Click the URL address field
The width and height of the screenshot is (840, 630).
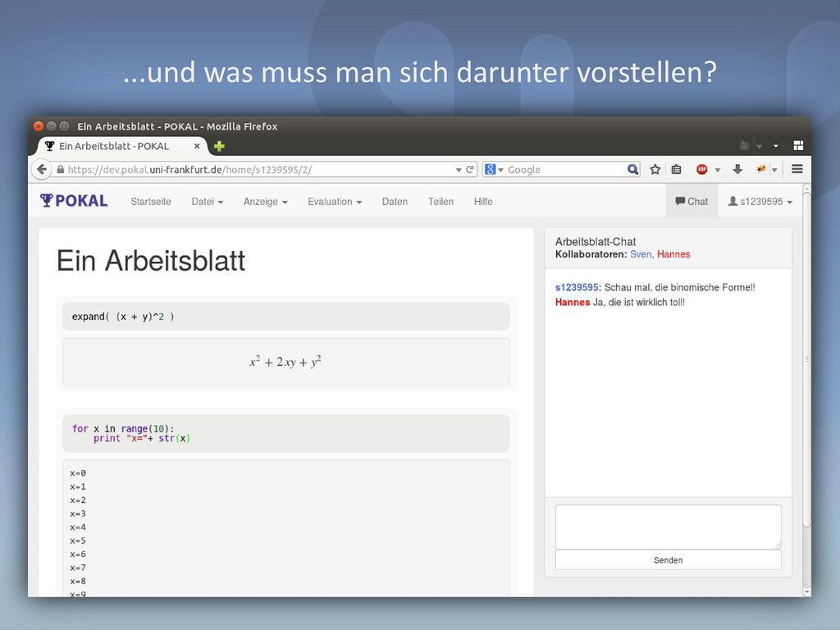coord(261,170)
